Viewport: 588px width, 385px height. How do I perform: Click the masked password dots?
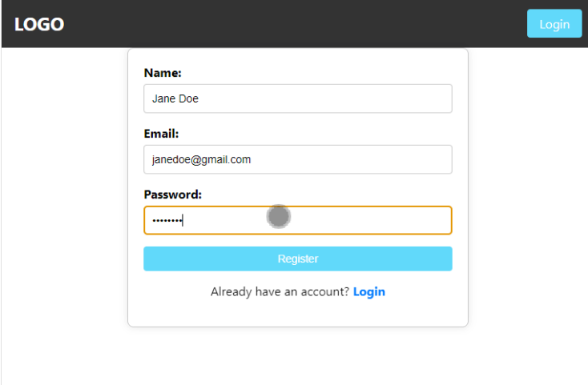167,221
